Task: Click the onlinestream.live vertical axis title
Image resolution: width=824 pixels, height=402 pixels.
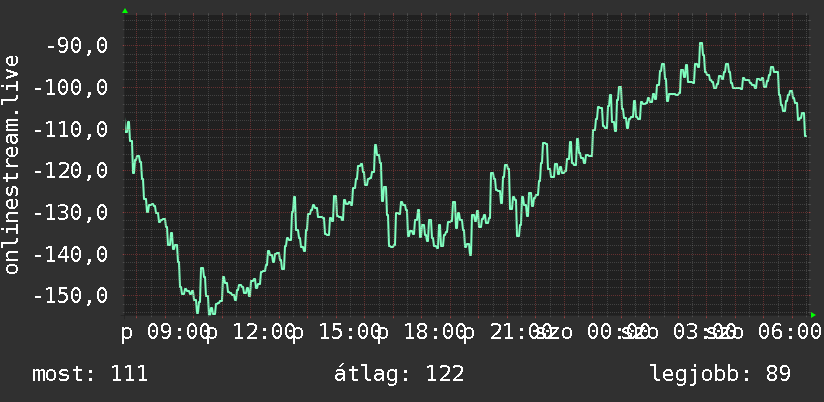Action: tap(11, 164)
